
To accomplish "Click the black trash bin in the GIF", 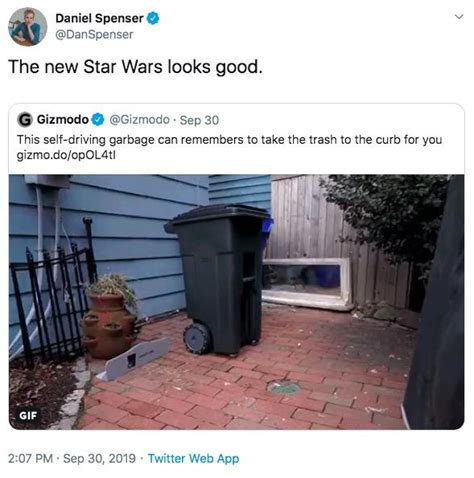I will tap(218, 279).
